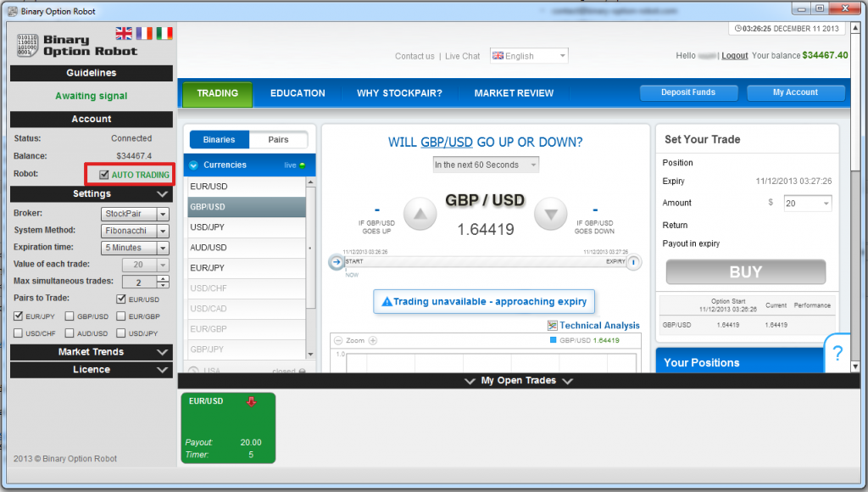Click the GBP/USD link in the question heading
Screen dimensions: 868x492
coord(447,143)
